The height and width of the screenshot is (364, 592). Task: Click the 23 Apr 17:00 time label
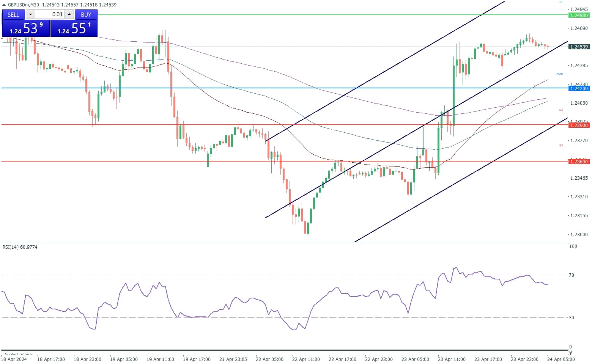pos(488,359)
